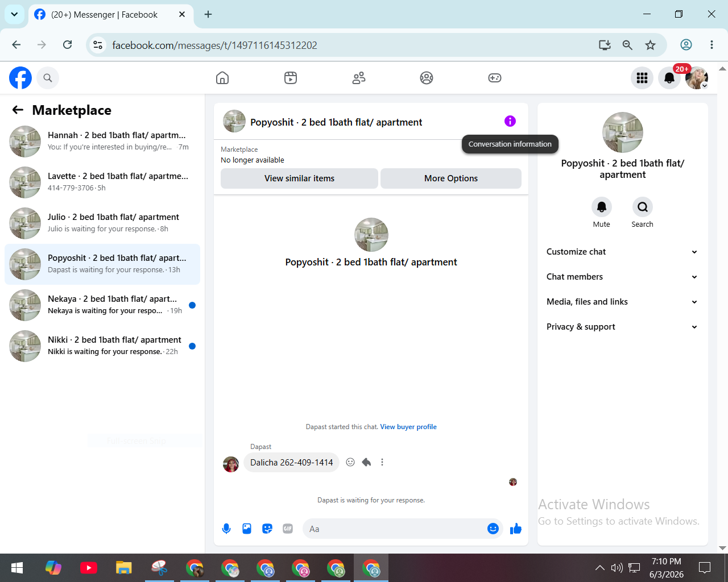React to the Dalicha message with emoji
The height and width of the screenshot is (582, 728).
(350, 462)
